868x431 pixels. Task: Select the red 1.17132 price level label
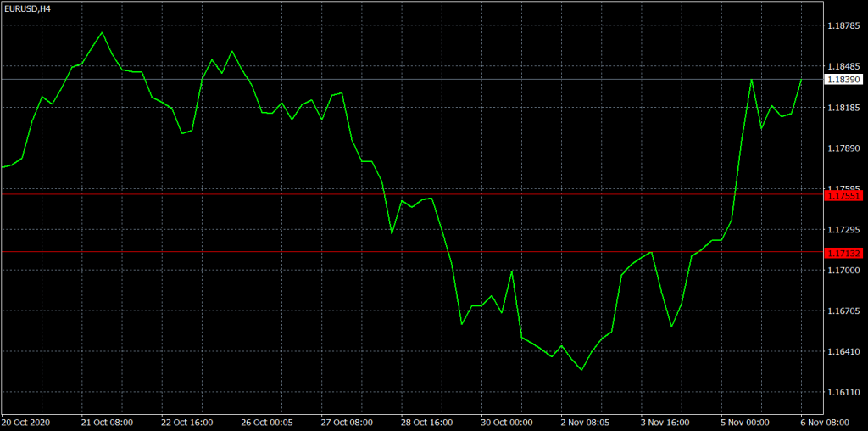point(843,253)
